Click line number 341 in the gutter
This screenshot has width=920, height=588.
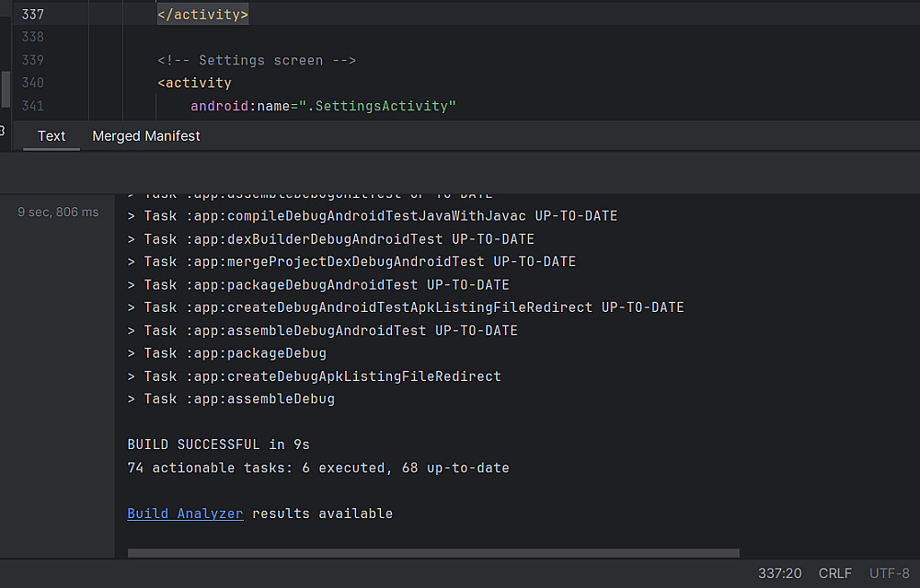(32, 106)
